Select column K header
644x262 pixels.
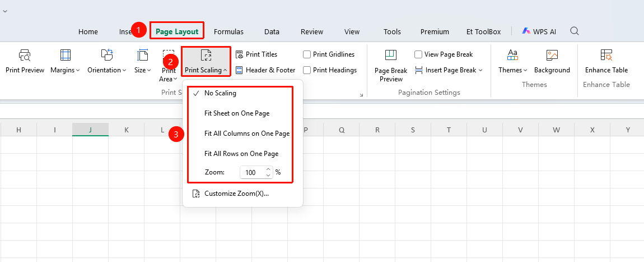126,130
